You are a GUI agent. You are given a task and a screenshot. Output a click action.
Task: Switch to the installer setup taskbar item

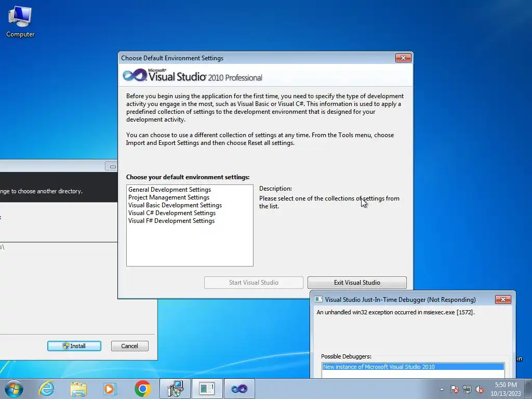click(175, 389)
